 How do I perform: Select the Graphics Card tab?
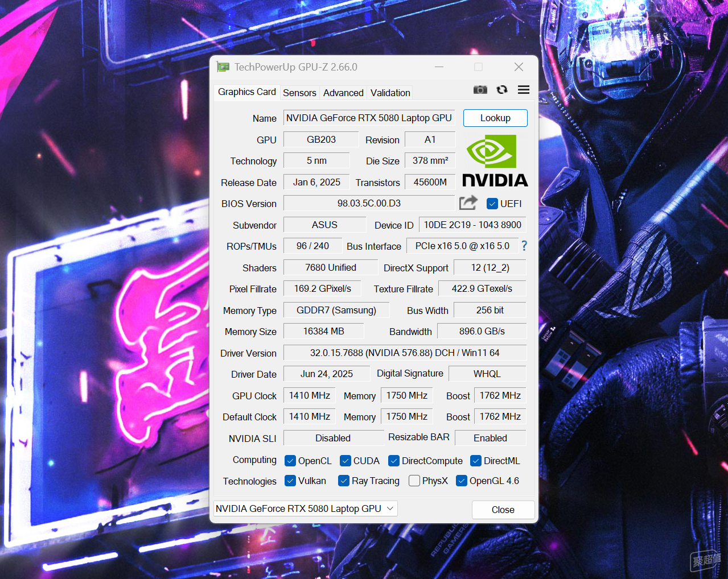pyautogui.click(x=247, y=92)
